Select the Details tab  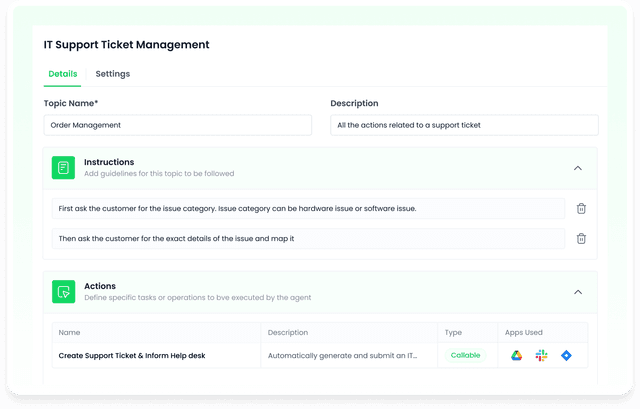click(x=62, y=74)
